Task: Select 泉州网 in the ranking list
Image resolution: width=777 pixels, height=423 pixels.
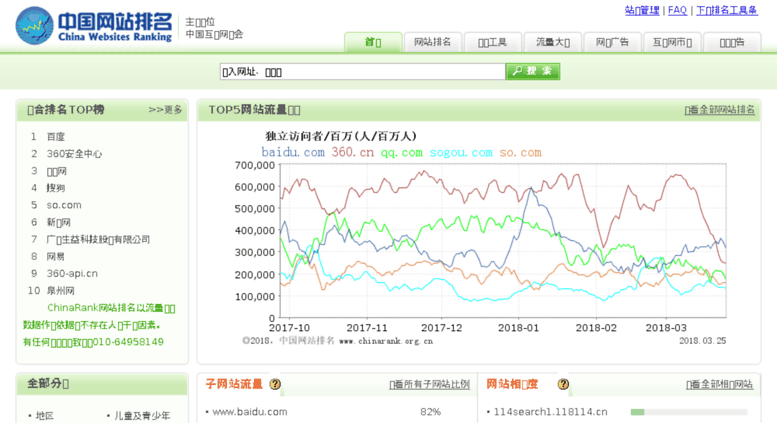Action: tap(60, 290)
